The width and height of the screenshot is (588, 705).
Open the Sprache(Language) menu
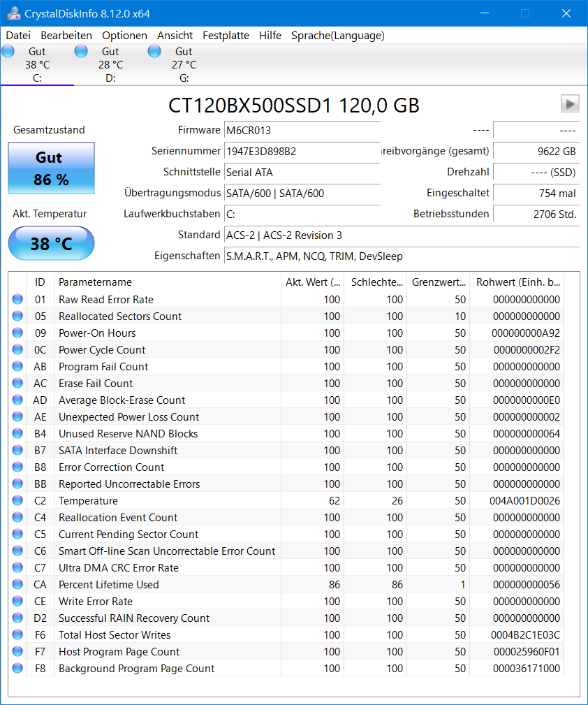pyautogui.click(x=337, y=35)
